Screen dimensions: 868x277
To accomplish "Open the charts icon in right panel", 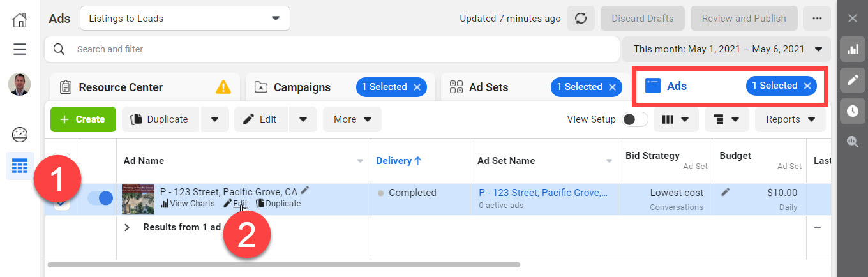I will click(x=853, y=49).
